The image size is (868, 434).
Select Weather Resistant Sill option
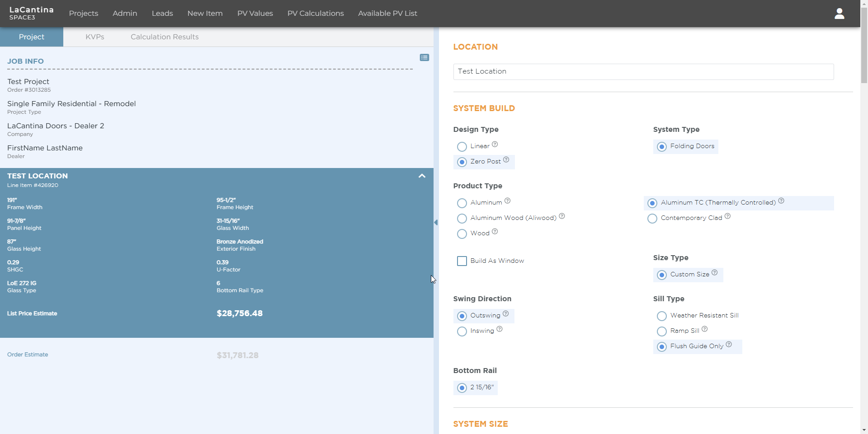point(661,316)
